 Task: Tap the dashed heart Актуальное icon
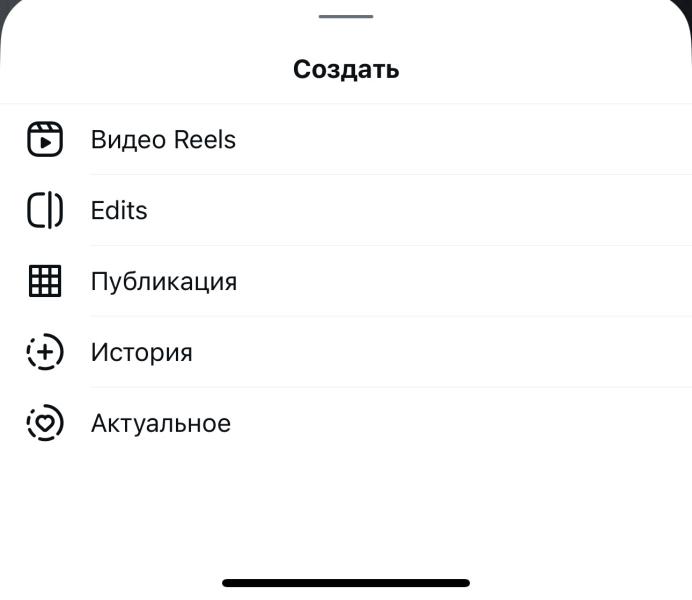[44, 424]
